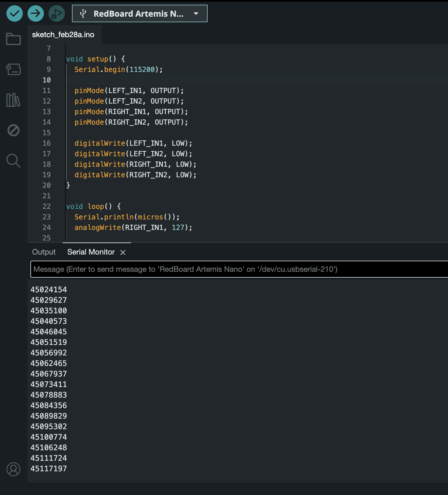Click pinMode(LEFT_IN1, OUTPUT) line
Image resolution: width=448 pixels, height=495 pixels.
coord(129,90)
